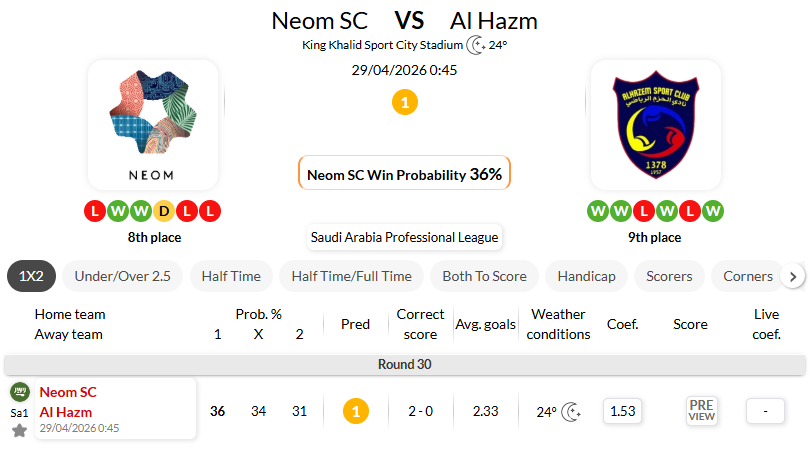
Task: Toggle favorite star for Neom SC match
Action: pos(19,431)
